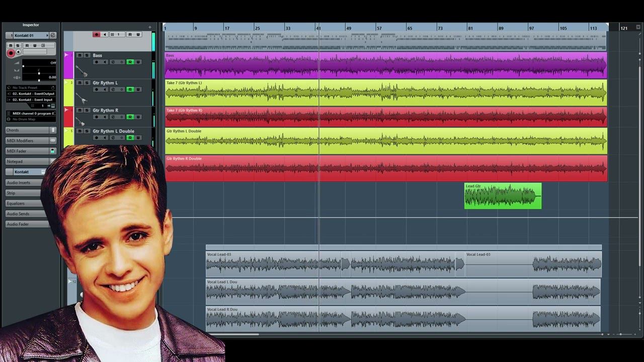Toggle Read automation on Bass track
644x362 pixels.
click(x=130, y=62)
